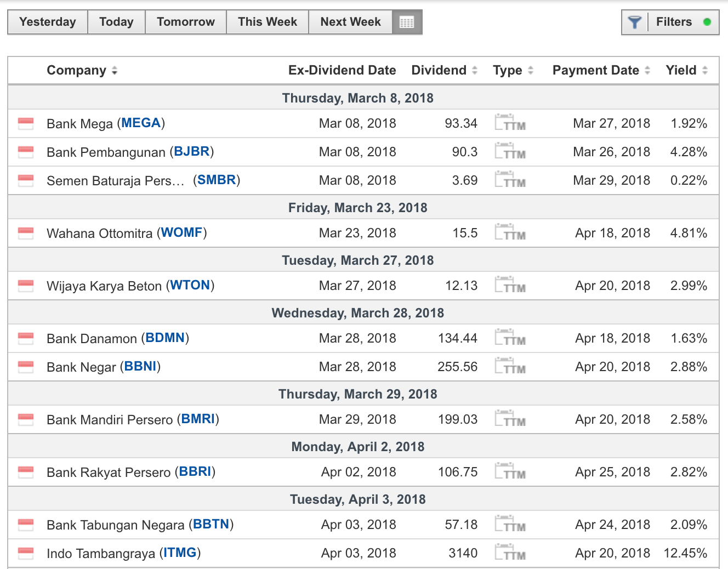Image resolution: width=728 pixels, height=569 pixels.
Task: Click the TTM type icon in BDMN row
Action: (510, 337)
